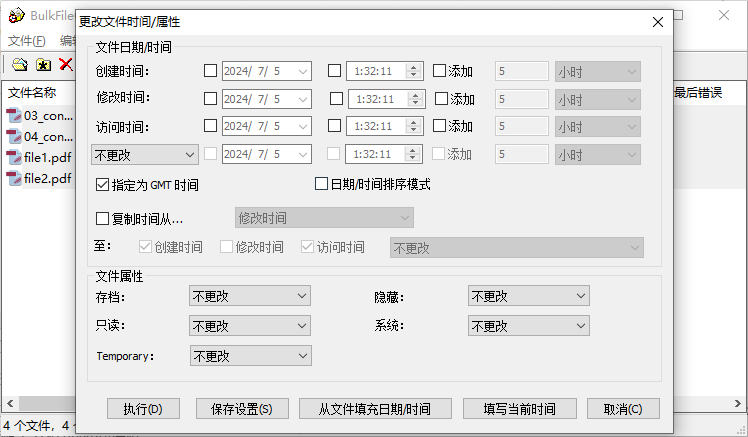Expand the 隐藏 attribute dropdown
The image size is (748, 437).
[528, 296]
